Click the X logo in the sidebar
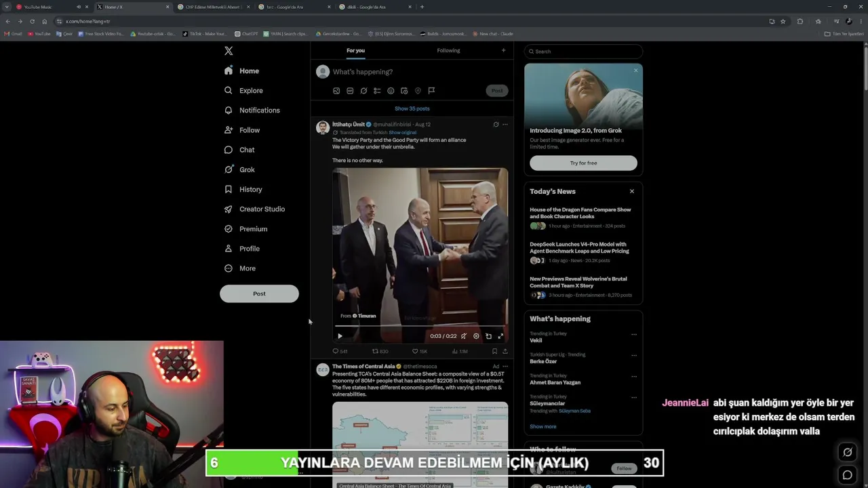Image resolution: width=868 pixels, height=488 pixels. (x=229, y=51)
